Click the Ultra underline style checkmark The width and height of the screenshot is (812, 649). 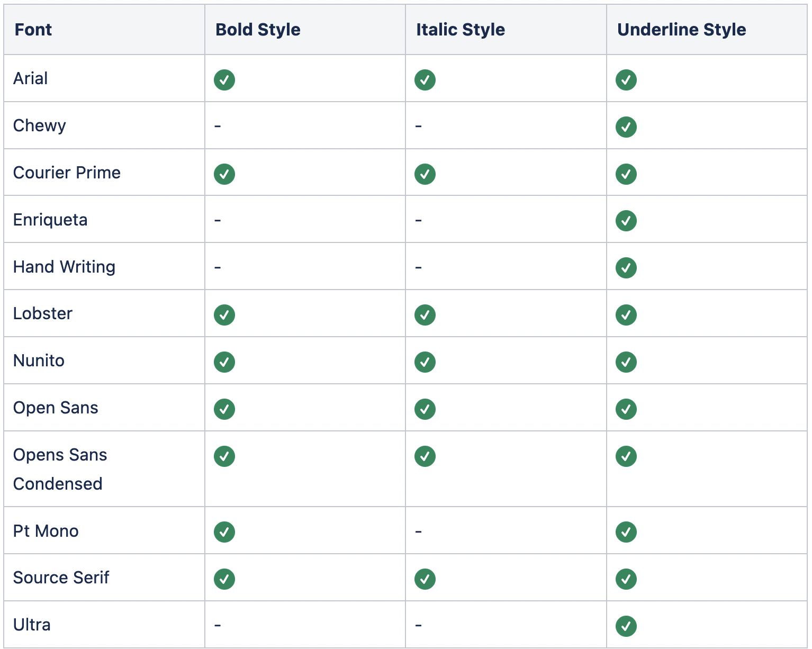click(626, 626)
